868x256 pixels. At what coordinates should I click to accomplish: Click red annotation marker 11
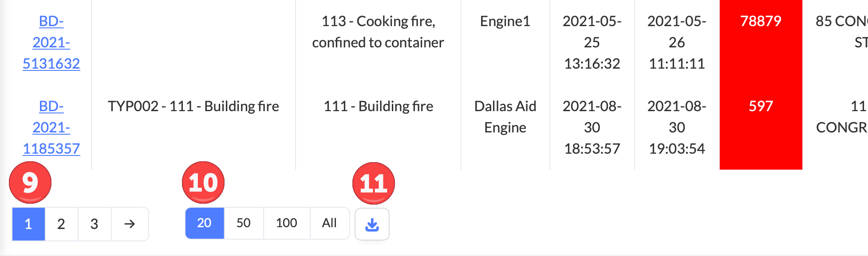tap(374, 183)
